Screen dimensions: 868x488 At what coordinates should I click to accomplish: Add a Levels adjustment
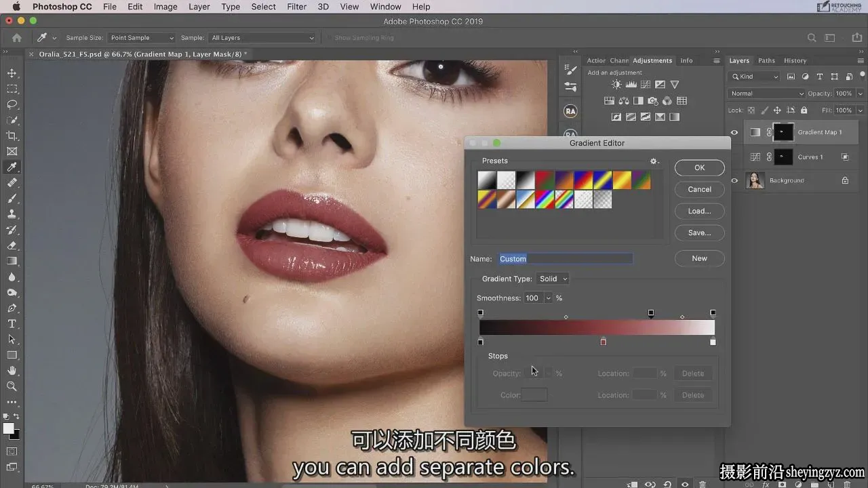pyautogui.click(x=631, y=85)
